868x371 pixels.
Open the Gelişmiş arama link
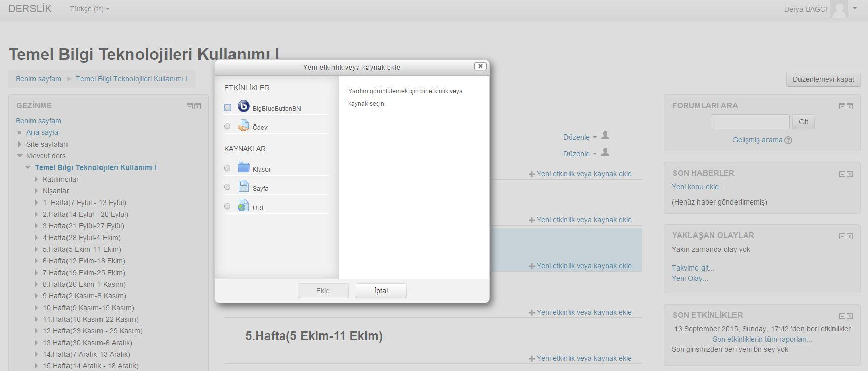(757, 140)
